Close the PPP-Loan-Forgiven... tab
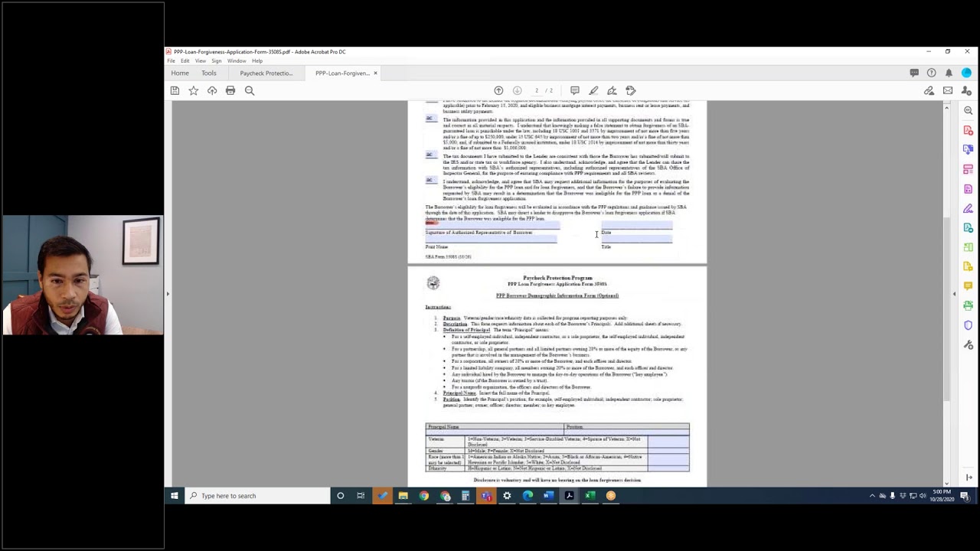The image size is (980, 551). pyautogui.click(x=375, y=73)
